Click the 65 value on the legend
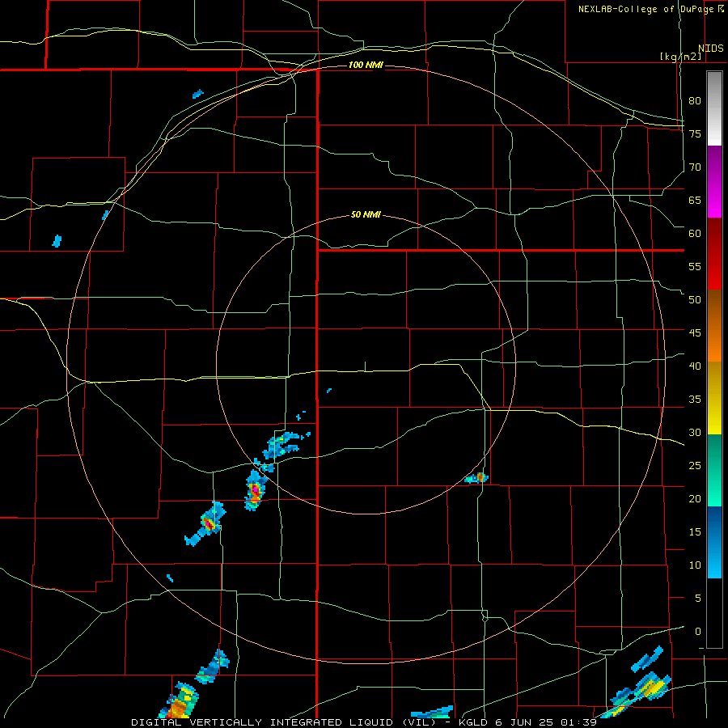This screenshot has width=728, height=728. pos(695,200)
